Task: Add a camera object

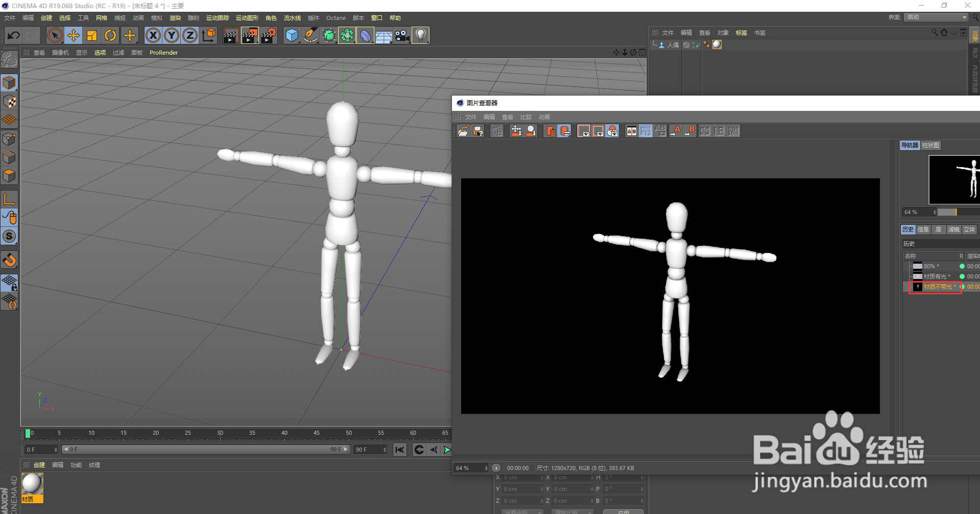Action: tap(402, 35)
